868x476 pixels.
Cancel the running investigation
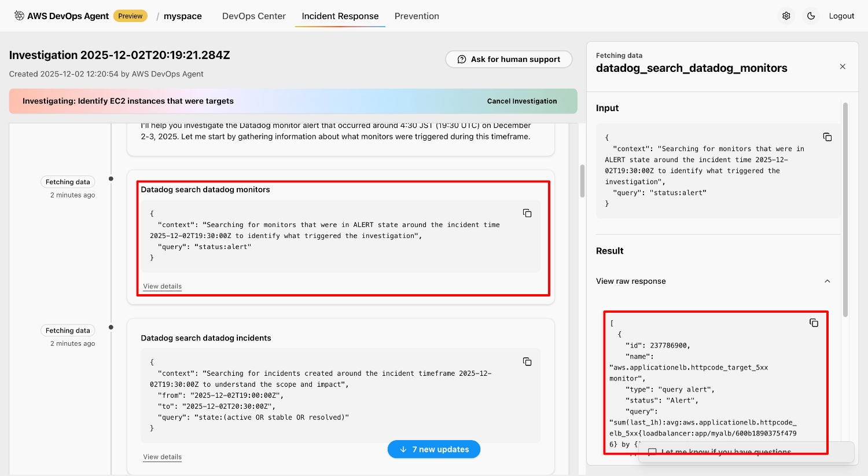point(522,101)
